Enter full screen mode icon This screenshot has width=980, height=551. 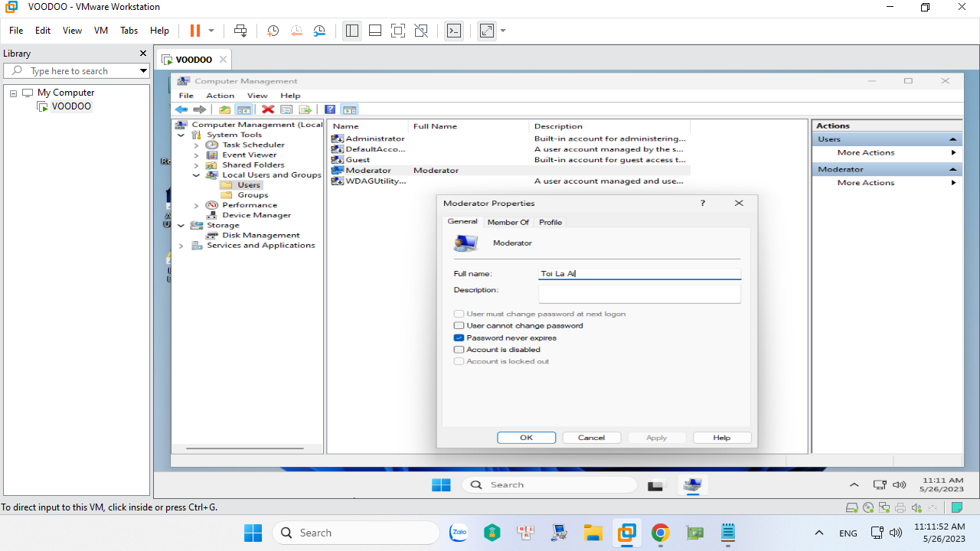[x=398, y=31]
